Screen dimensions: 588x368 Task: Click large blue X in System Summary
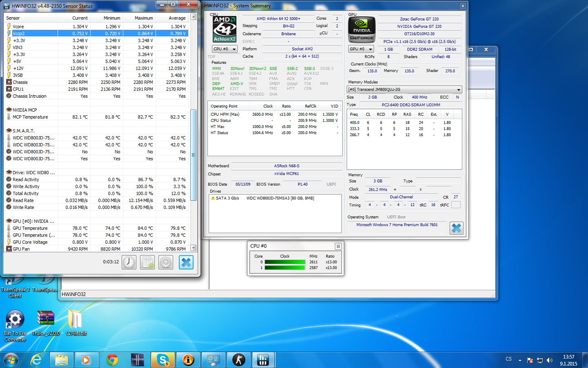tap(457, 228)
